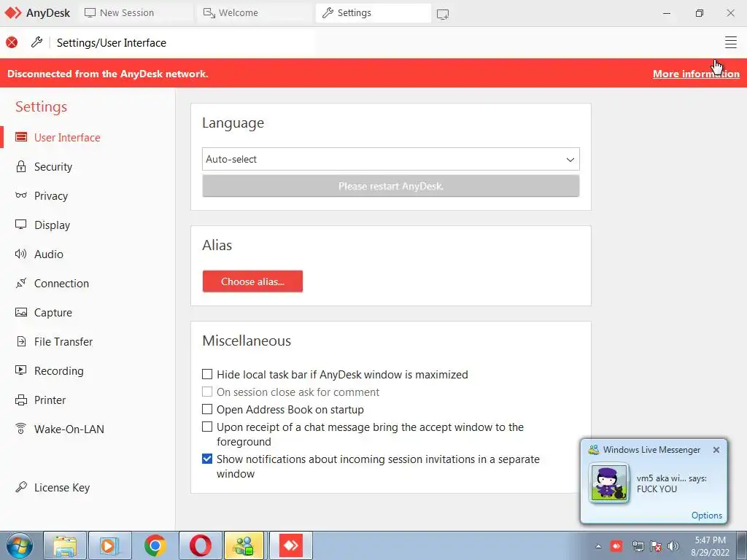Open the Printer settings section
The width and height of the screenshot is (747, 560).
[50, 400]
